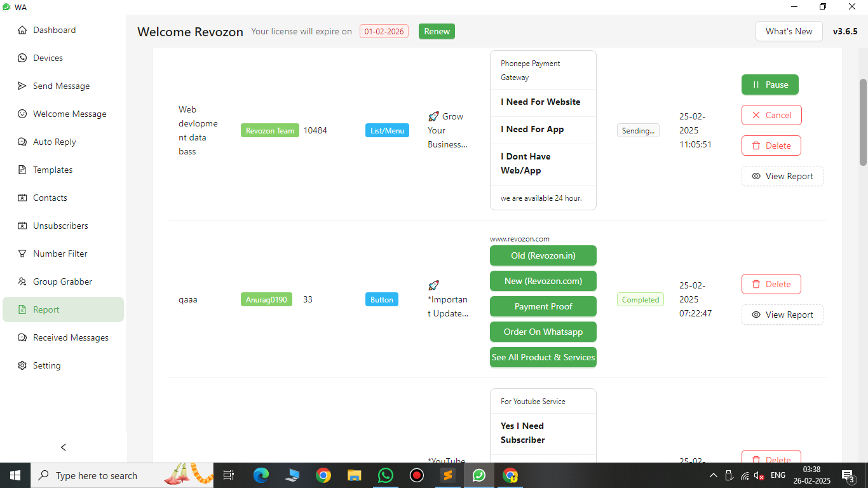Select Dashboard in the sidebar

click(x=64, y=30)
